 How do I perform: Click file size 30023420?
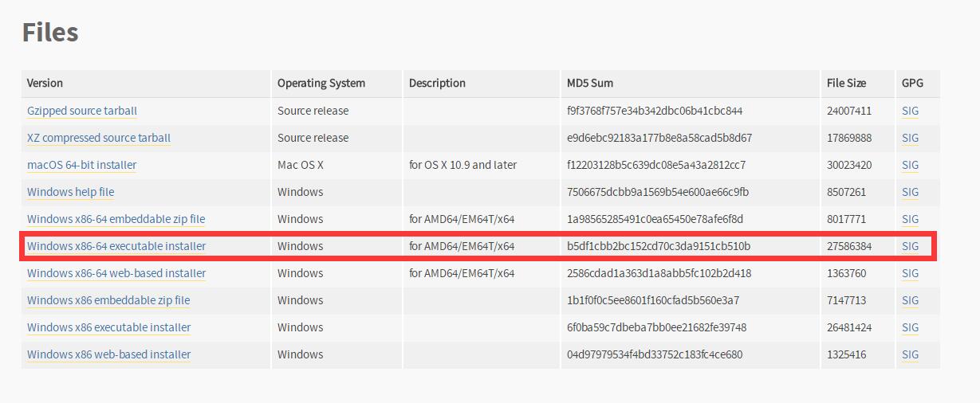point(849,165)
